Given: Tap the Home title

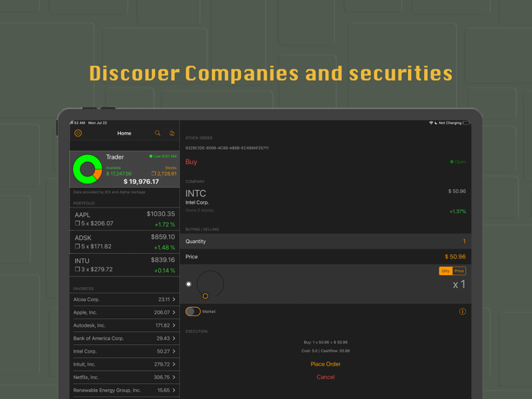Looking at the screenshot, I should pyautogui.click(x=124, y=133).
